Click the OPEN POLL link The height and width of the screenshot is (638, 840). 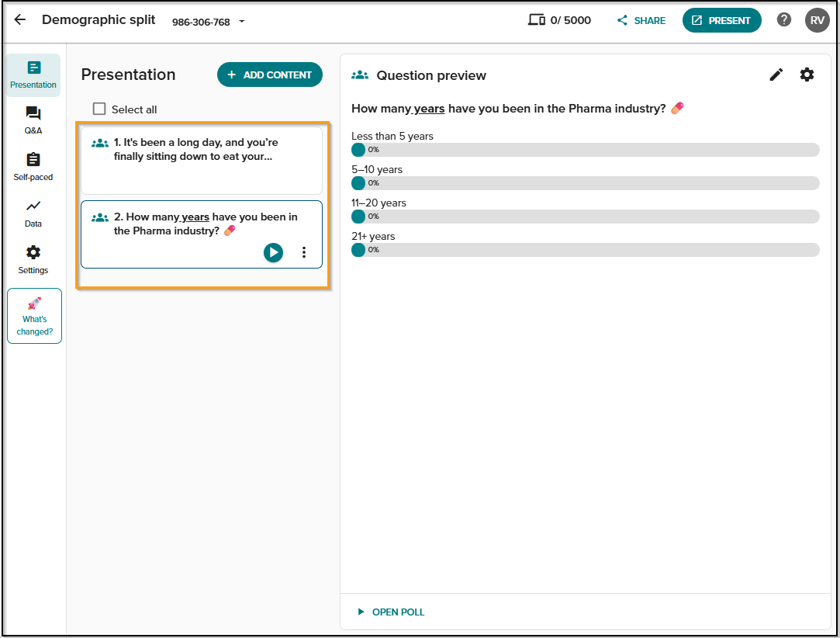[x=391, y=612]
